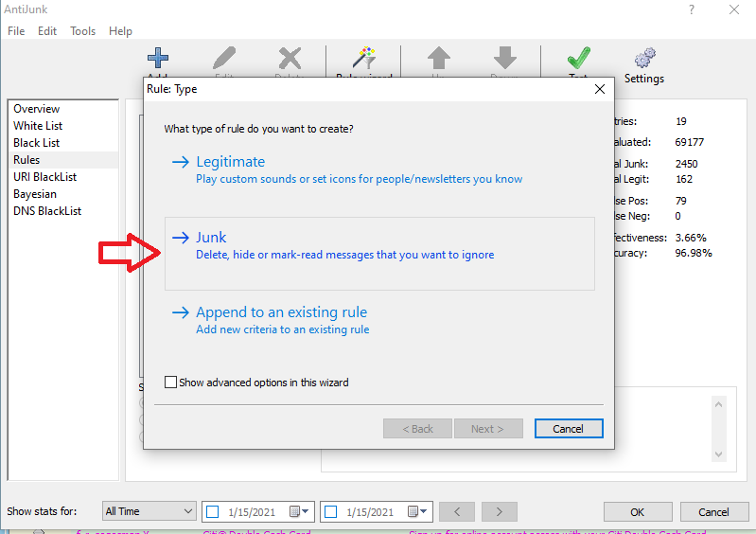Click the Next button in wizard
Viewport: 756px width, 534px height.
point(488,428)
